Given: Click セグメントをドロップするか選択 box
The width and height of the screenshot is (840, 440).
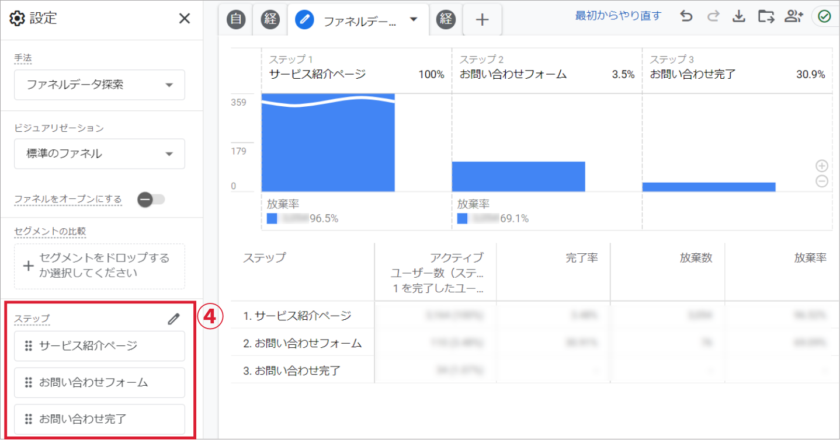Looking at the screenshot, I should [x=99, y=266].
